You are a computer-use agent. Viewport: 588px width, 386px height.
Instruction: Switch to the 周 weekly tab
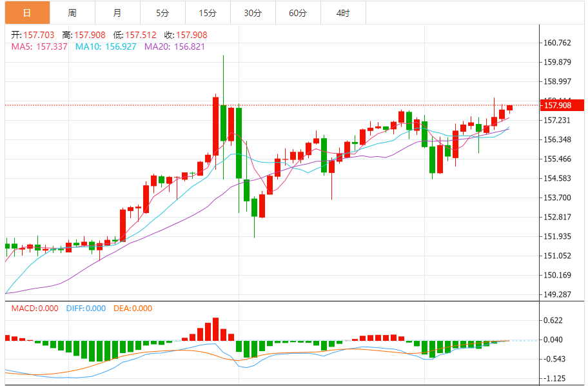(72, 13)
